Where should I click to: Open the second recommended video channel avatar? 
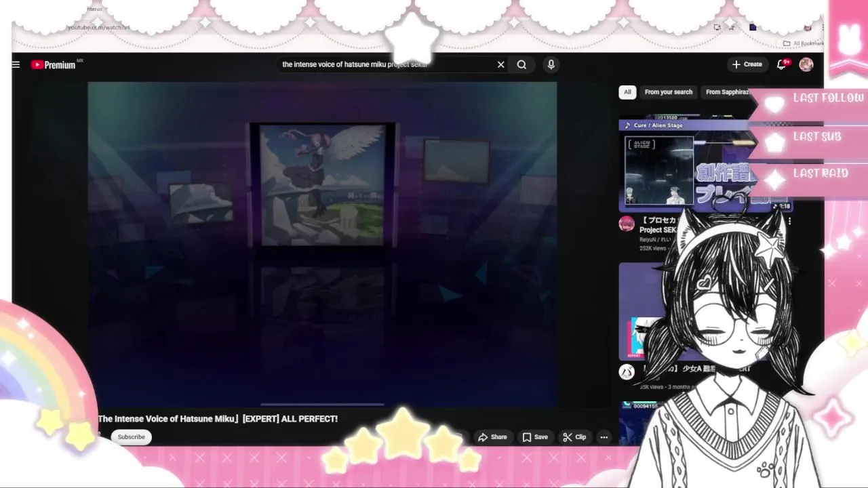pos(627,371)
